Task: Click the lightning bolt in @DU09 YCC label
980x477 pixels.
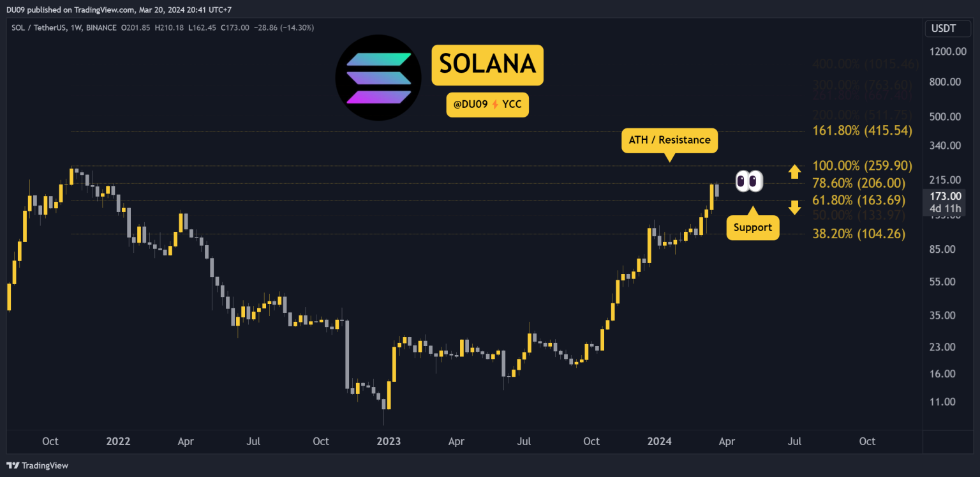Action: (494, 105)
